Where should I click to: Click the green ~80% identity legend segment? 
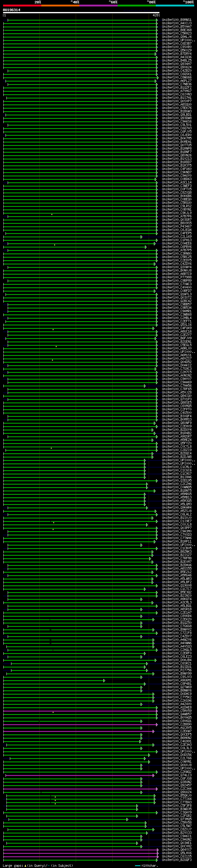(x=137, y=6)
